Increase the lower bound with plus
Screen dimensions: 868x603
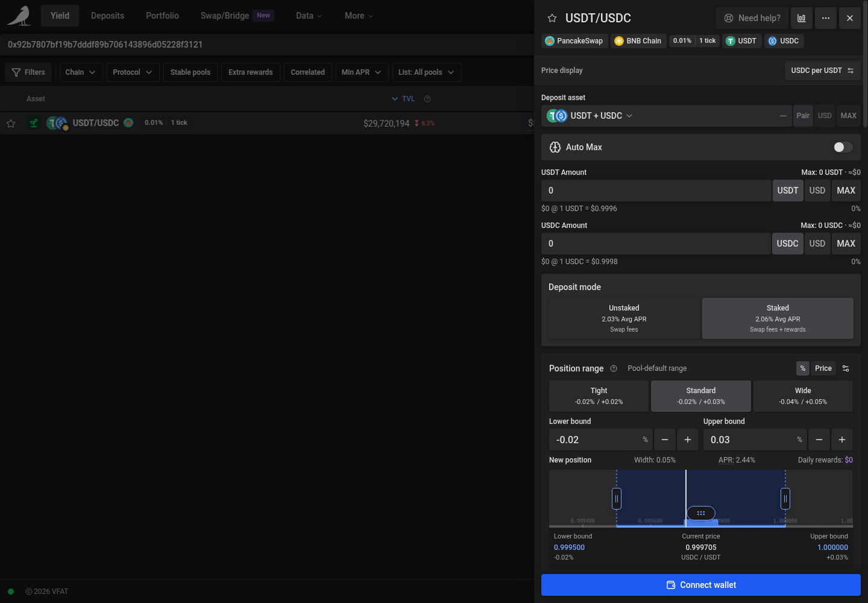coord(688,440)
